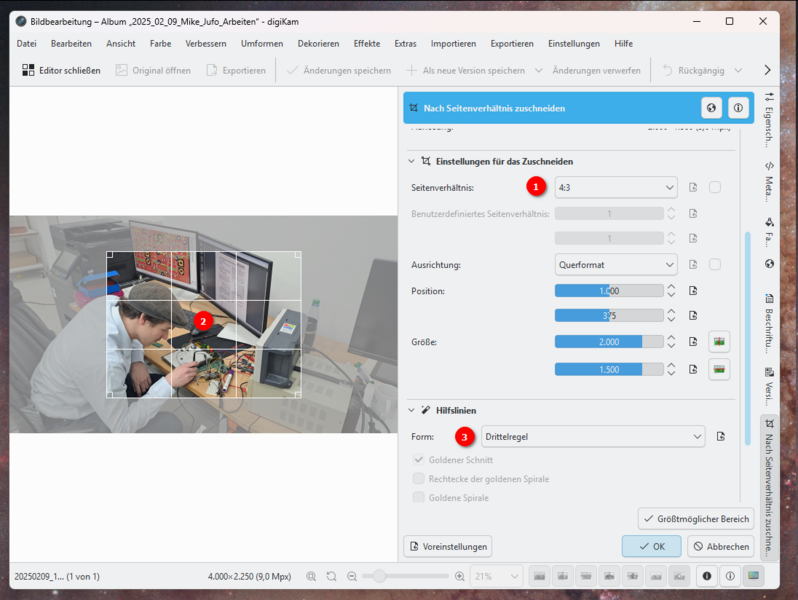Click the Größtmöglicher Bereich button
The height and width of the screenshot is (600, 798).
coord(696,519)
